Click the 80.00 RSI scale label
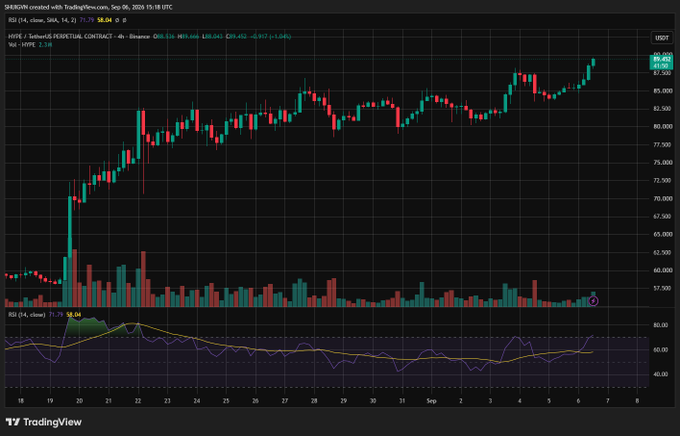The height and width of the screenshot is (436, 680). [x=661, y=325]
